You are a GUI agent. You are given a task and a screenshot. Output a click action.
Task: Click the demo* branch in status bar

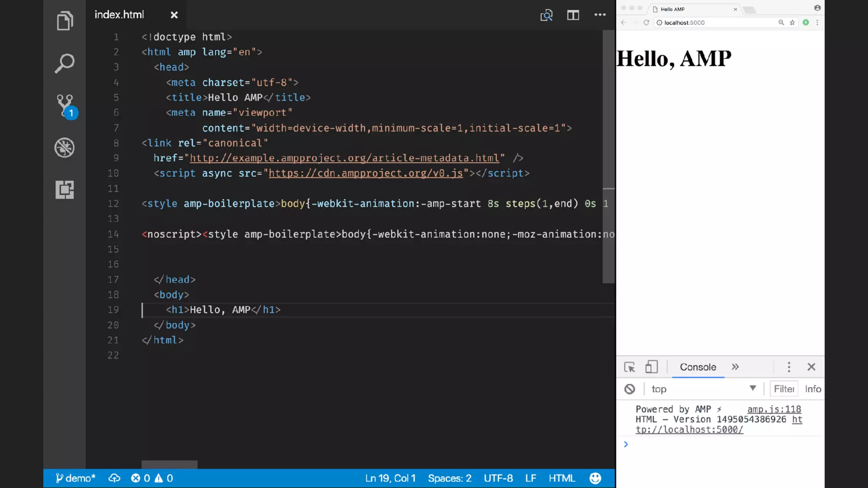point(75,478)
